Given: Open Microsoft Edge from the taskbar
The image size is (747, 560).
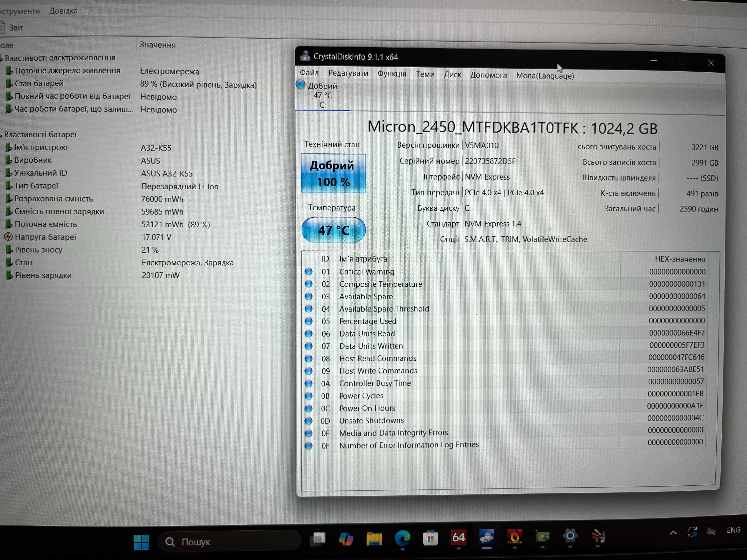Looking at the screenshot, I should [x=403, y=538].
